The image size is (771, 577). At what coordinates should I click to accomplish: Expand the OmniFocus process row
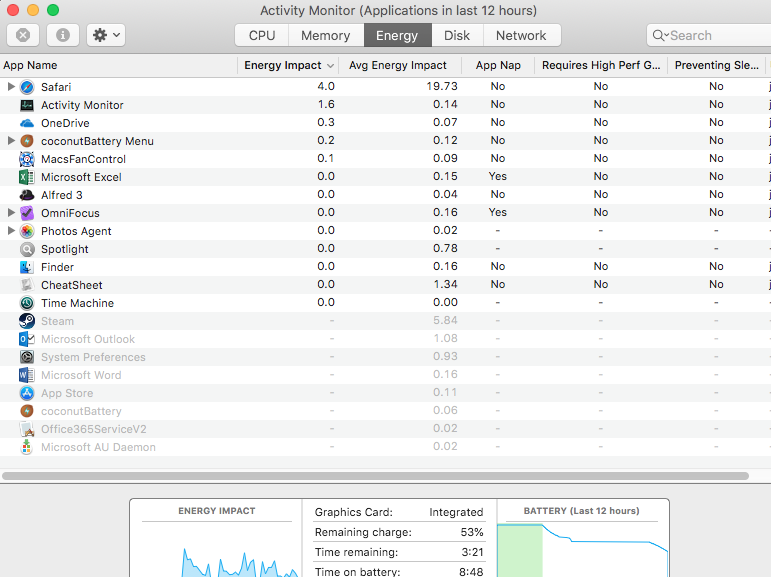point(11,213)
